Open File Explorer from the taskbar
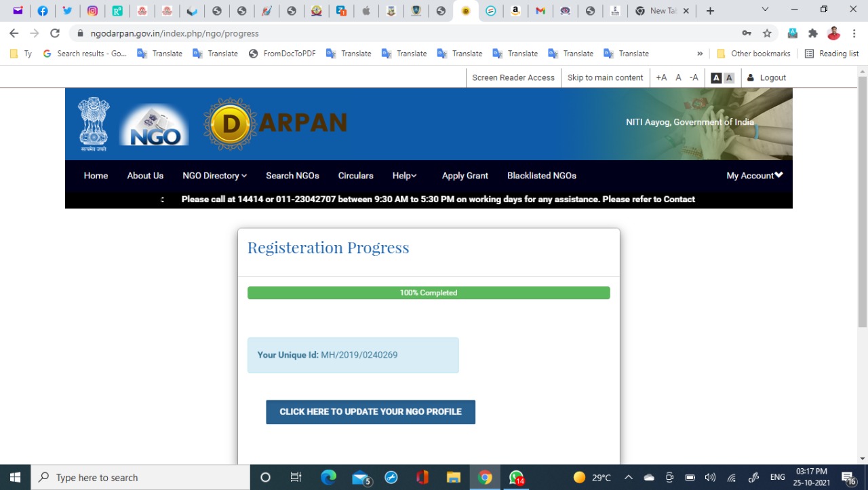The height and width of the screenshot is (490, 868). pos(453,477)
